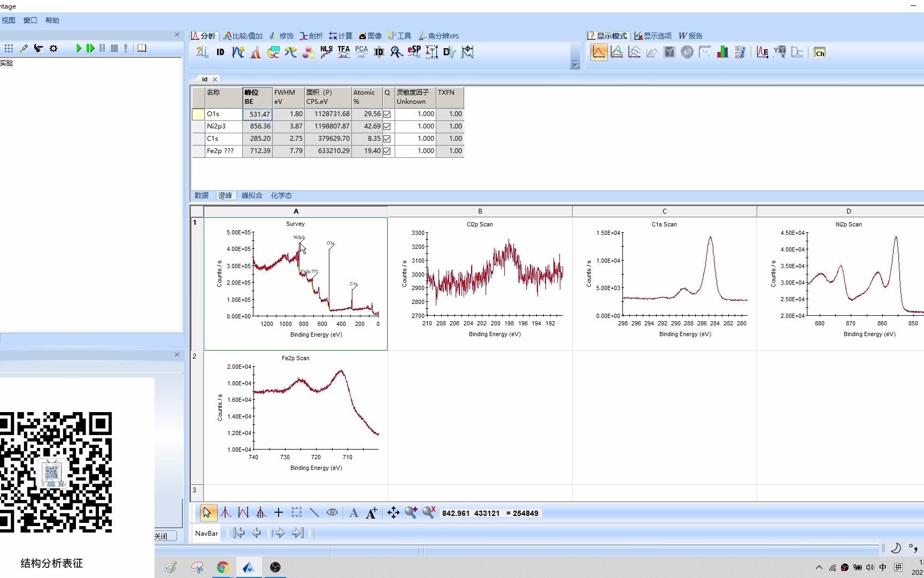Click the green play run experiment button
This screenshot has height=578, width=924.
(x=79, y=48)
